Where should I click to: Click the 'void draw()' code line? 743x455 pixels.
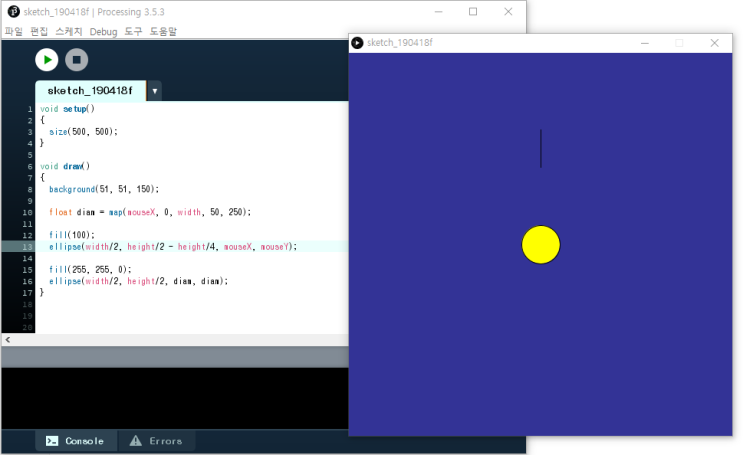tap(65, 166)
